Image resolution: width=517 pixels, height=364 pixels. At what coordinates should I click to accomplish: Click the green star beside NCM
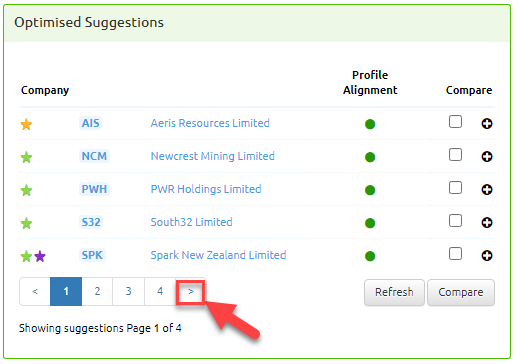pyautogui.click(x=26, y=157)
